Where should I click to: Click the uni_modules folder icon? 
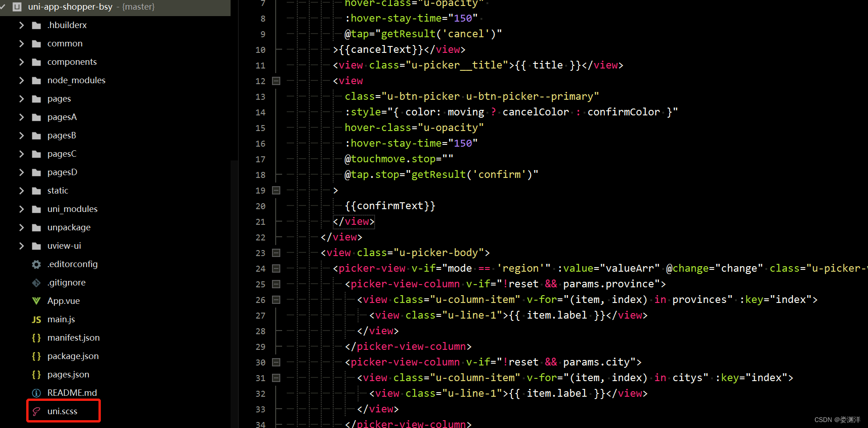pyautogui.click(x=36, y=209)
